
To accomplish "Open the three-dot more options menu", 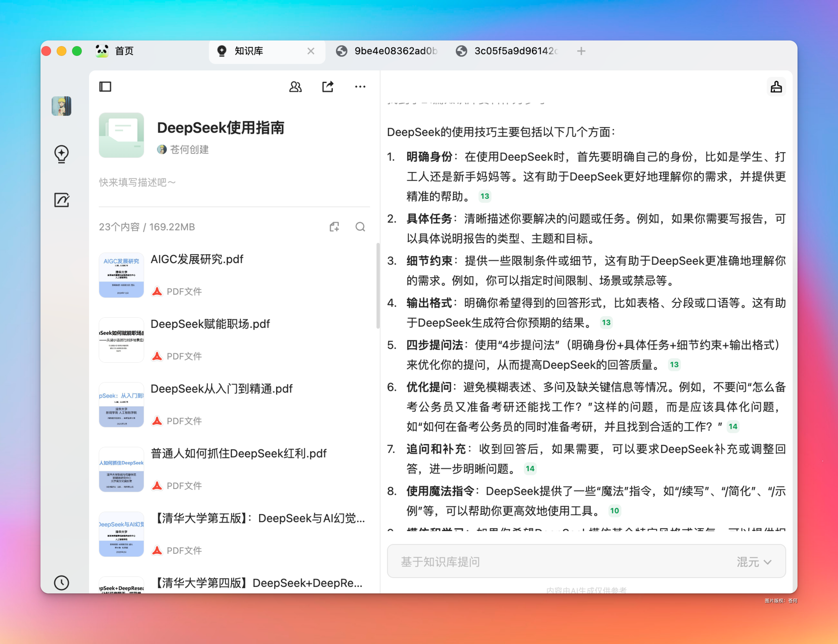I will pyautogui.click(x=360, y=87).
